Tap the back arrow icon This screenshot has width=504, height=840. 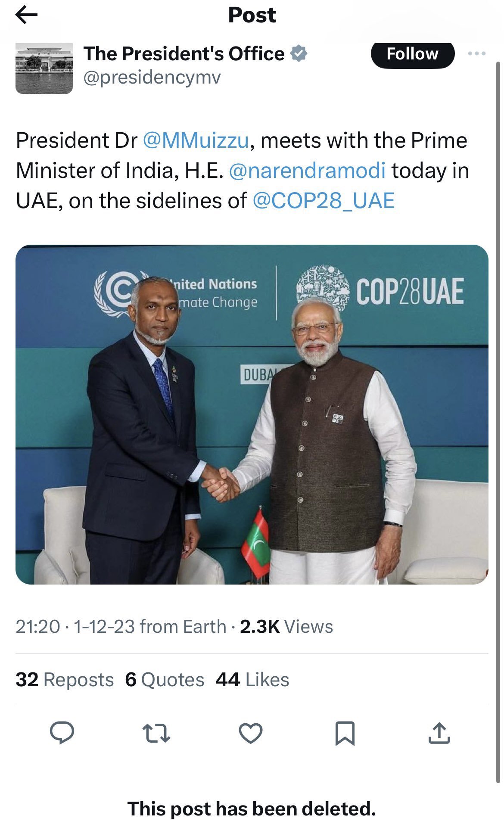coord(26,16)
